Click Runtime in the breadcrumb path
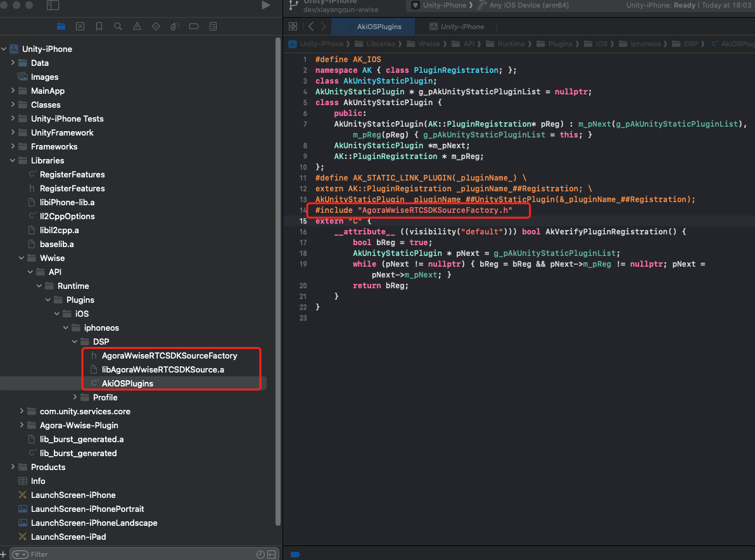 click(505, 44)
